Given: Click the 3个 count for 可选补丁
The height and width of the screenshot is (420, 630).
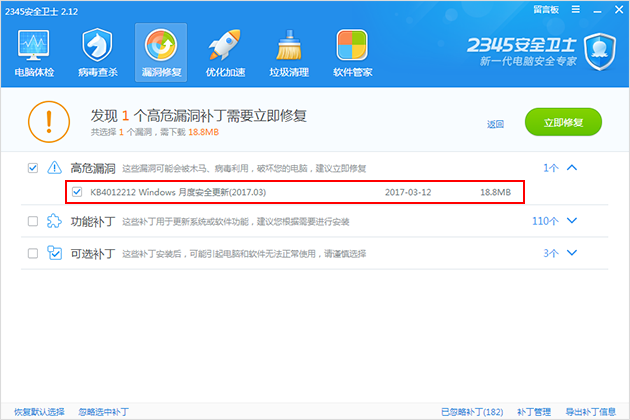Looking at the screenshot, I should pyautogui.click(x=551, y=253).
